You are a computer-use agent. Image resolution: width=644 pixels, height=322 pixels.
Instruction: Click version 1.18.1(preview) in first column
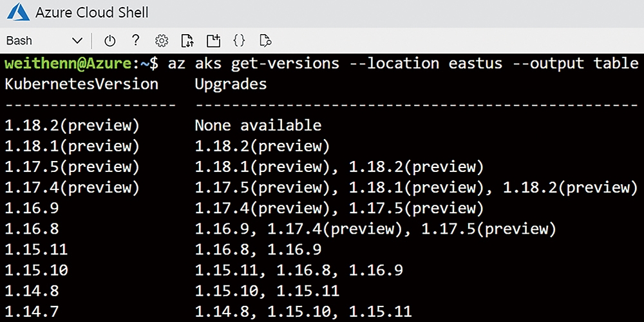[x=72, y=146]
